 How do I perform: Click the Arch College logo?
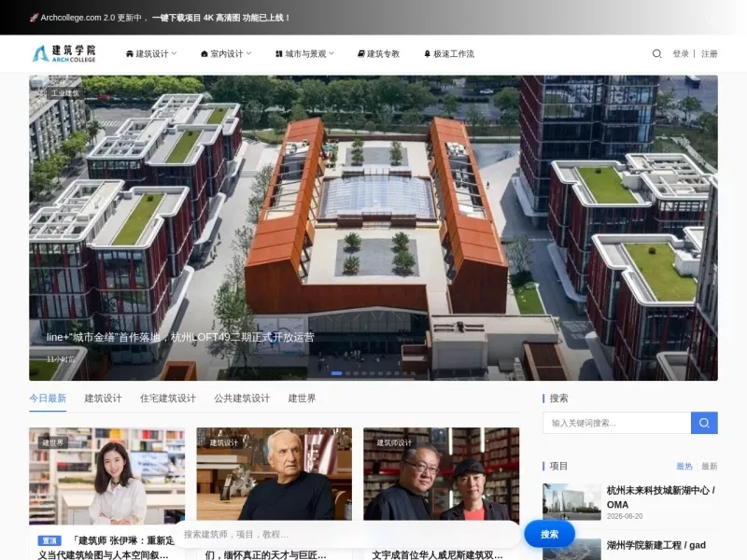[x=63, y=53]
